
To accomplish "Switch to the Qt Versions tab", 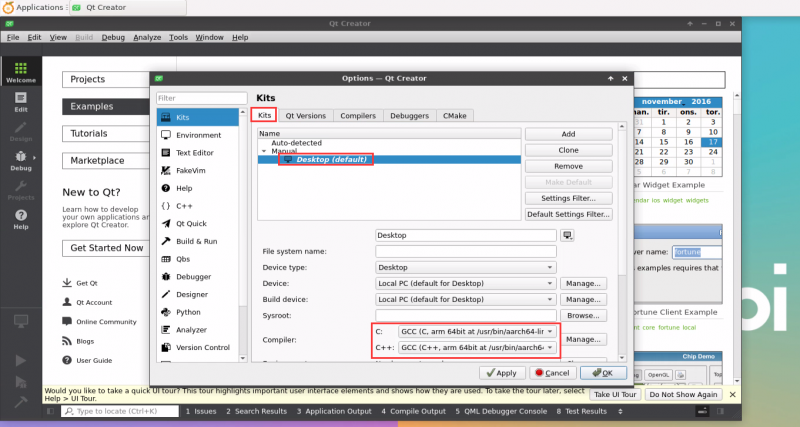I will click(x=305, y=116).
